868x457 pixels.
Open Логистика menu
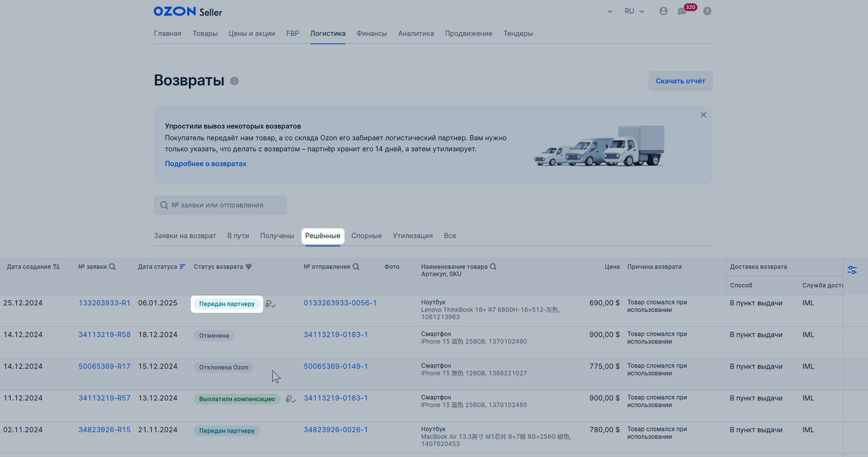click(x=328, y=33)
